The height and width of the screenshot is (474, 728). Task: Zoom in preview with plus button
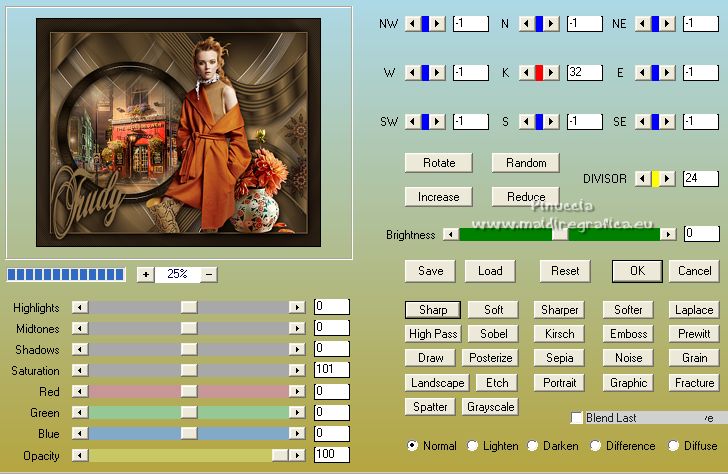pyautogui.click(x=146, y=274)
